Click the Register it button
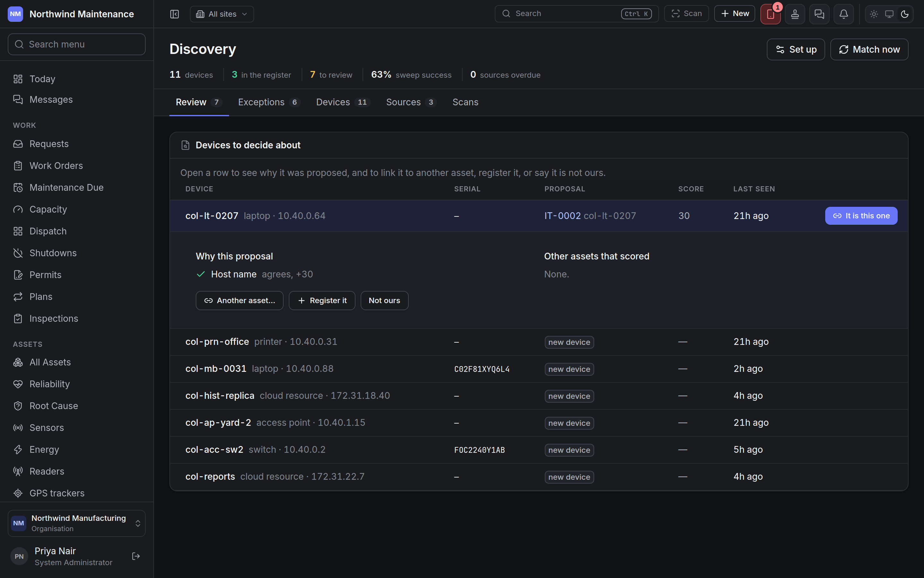Viewport: 924px width, 578px height. 322,301
